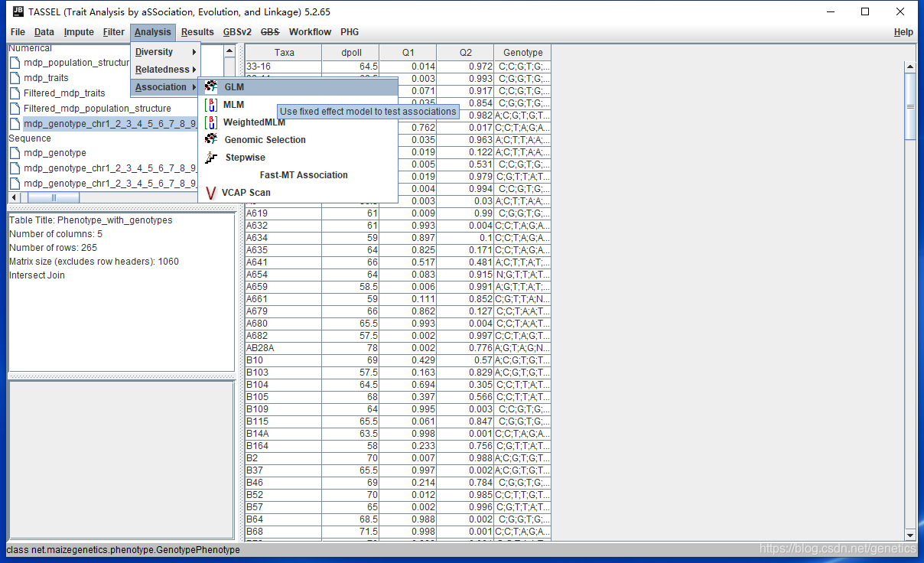Screen dimensions: 924x563
Task: Open the Impute menu
Action: click(x=79, y=32)
